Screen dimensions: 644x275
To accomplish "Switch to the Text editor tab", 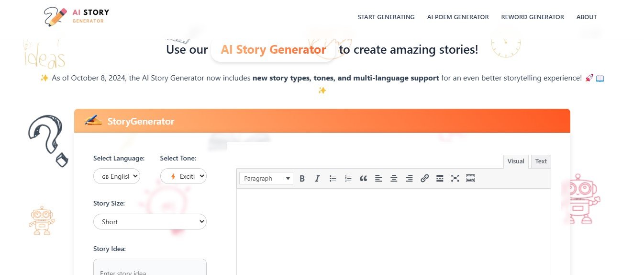I will 541,161.
